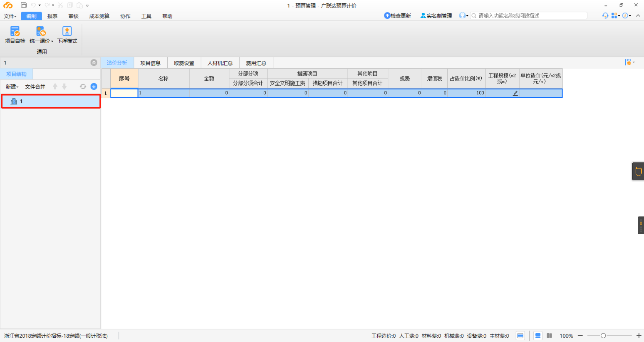The height and width of the screenshot is (342, 644).
Task: Click 检查更新 check for updates
Action: tap(397, 16)
